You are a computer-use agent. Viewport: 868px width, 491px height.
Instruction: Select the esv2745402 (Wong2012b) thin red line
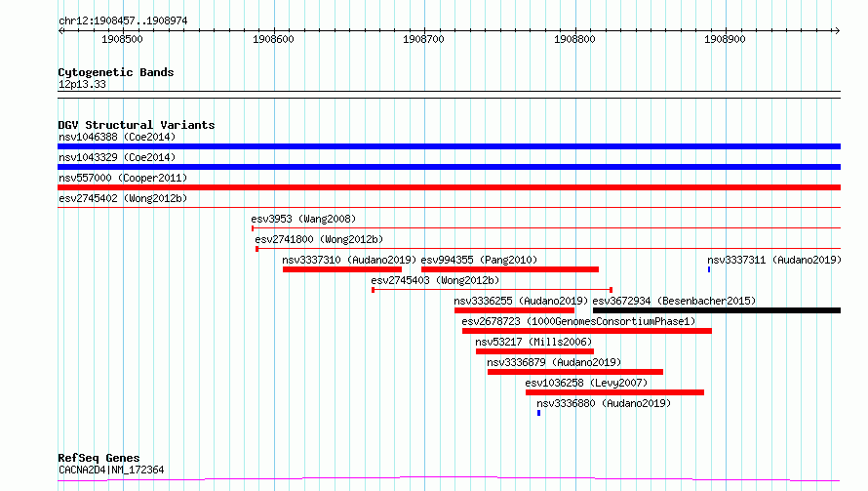[x=449, y=208]
